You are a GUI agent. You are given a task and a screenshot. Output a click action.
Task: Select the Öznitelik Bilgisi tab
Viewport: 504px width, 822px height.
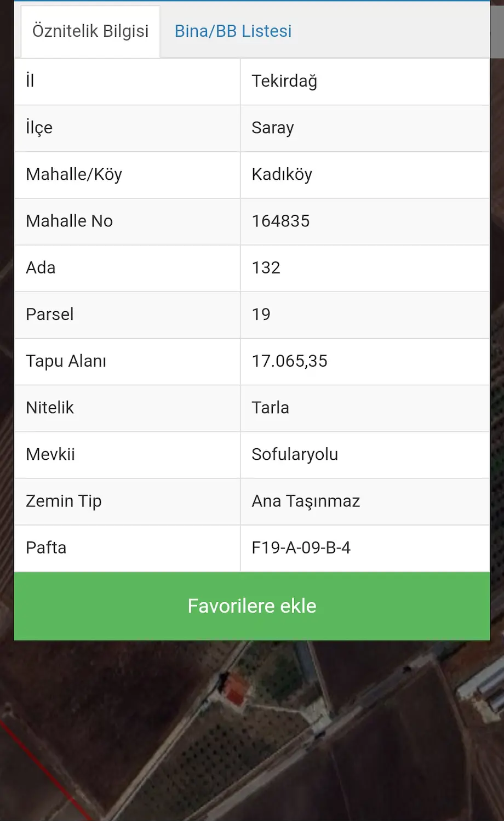coord(90,31)
